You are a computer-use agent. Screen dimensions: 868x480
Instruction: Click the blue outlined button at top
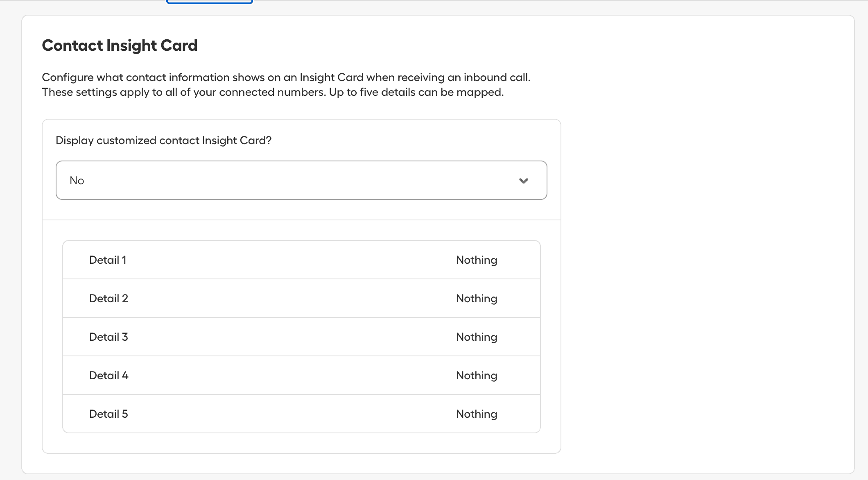tap(209, 2)
